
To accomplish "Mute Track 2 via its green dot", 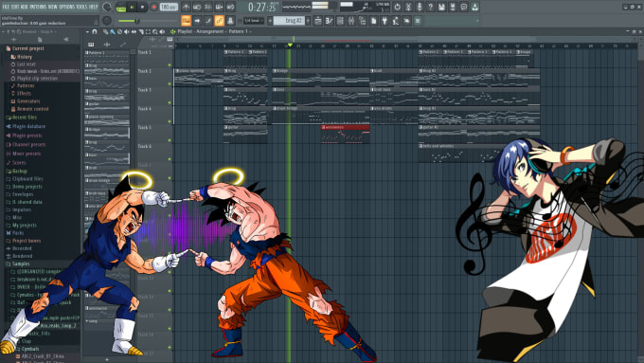I will tap(170, 83).
